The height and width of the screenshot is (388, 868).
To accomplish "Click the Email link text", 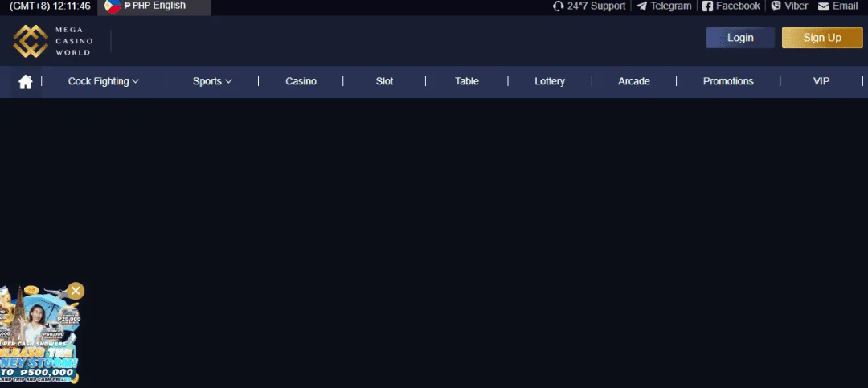I will pos(845,6).
